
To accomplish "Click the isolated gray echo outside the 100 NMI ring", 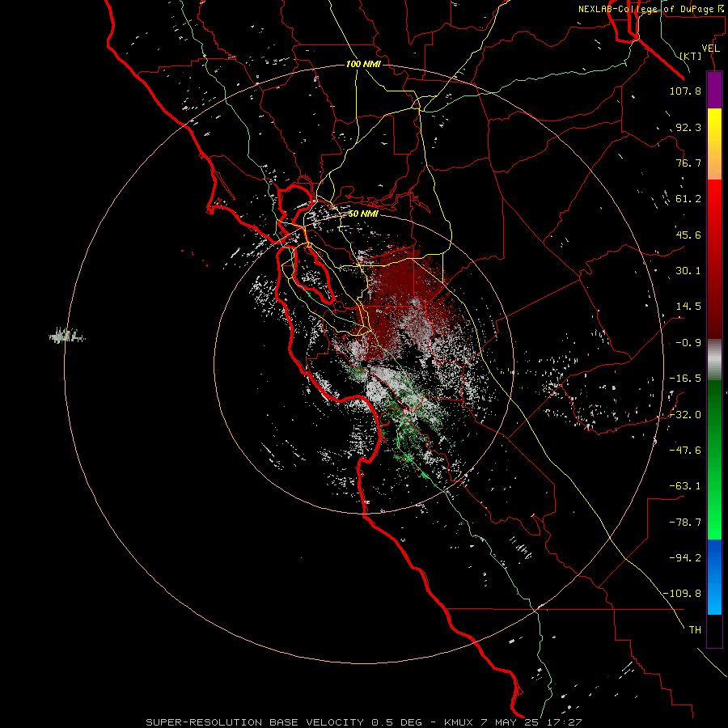I will click(x=67, y=335).
